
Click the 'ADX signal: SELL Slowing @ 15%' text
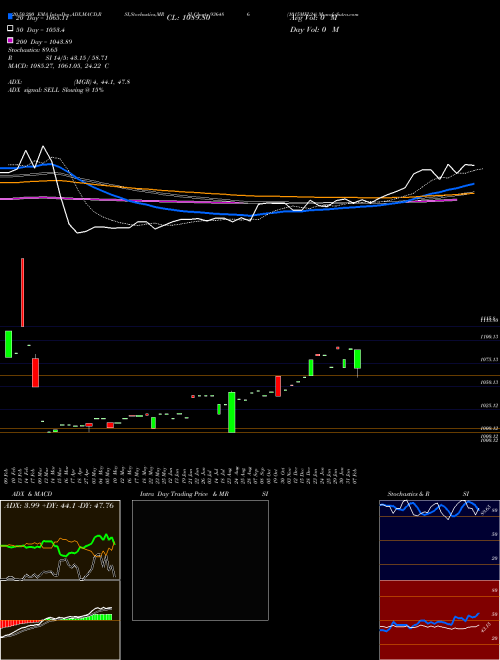click(56, 90)
